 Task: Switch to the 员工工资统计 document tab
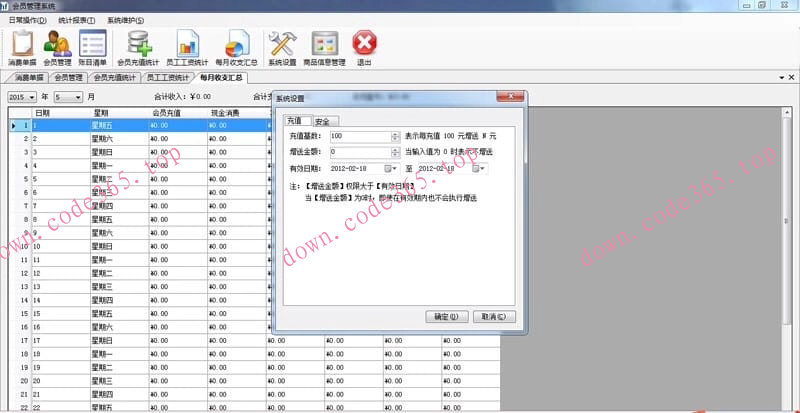click(x=167, y=78)
